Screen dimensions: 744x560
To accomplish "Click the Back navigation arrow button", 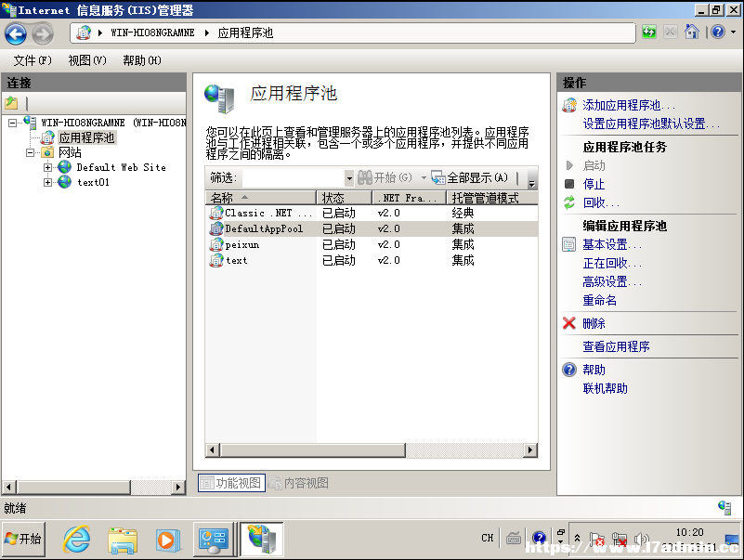I will pyautogui.click(x=16, y=33).
